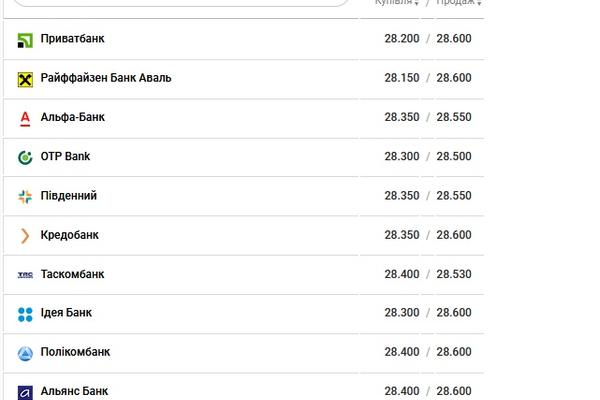Click the round blue Полікомбанк logo
The height and width of the screenshot is (400, 600).
pos(25,353)
